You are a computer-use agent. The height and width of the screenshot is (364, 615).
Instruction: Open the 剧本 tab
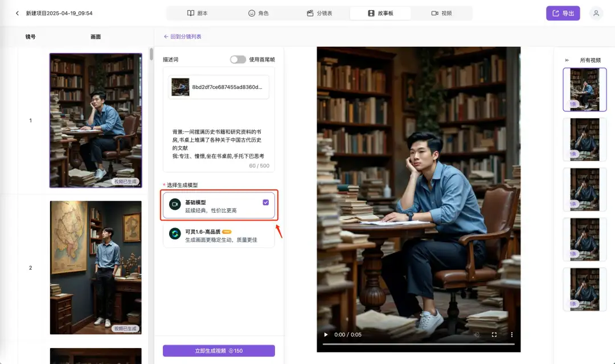click(x=197, y=13)
